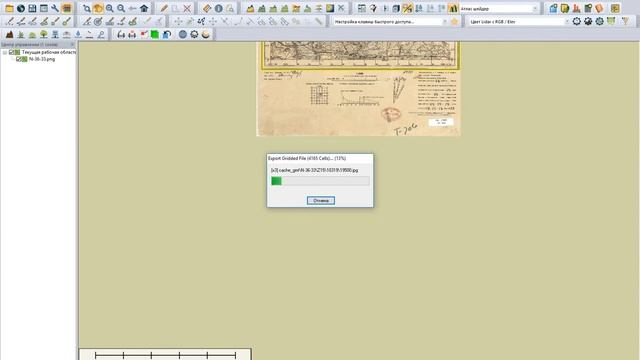Close the control center panel
The height and width of the screenshot is (360, 640).
tap(72, 44)
